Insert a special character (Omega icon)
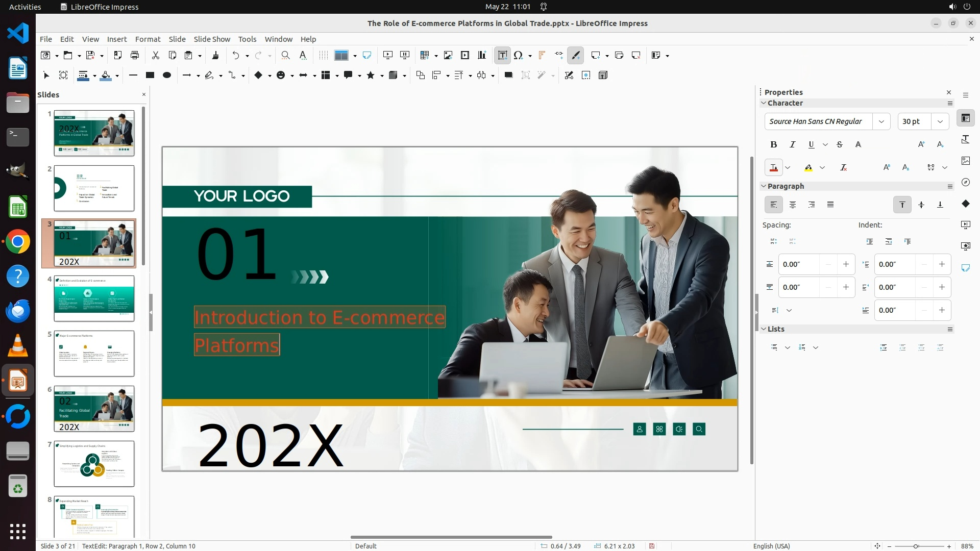This screenshot has height=551, width=980. 518,55
